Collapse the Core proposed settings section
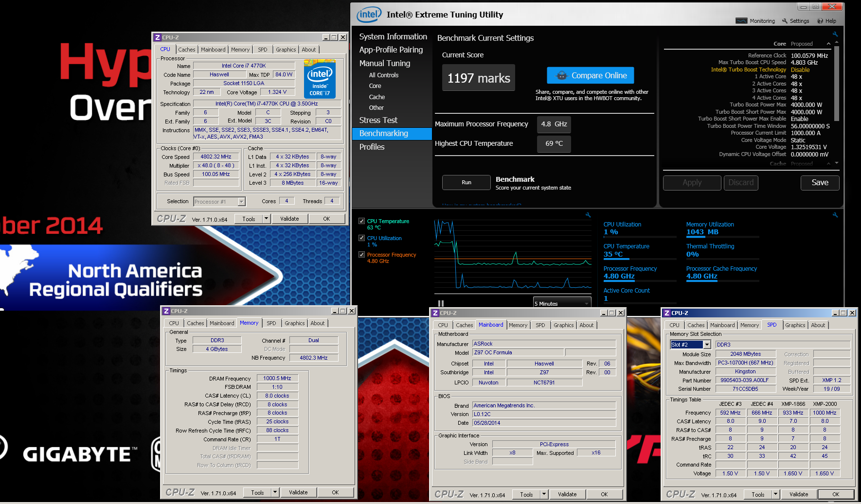 click(x=829, y=44)
